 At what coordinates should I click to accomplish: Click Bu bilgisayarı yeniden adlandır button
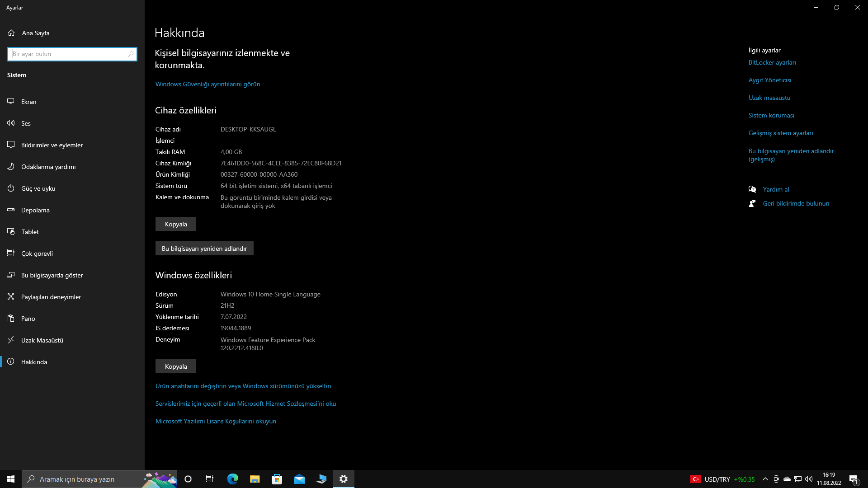coord(204,249)
